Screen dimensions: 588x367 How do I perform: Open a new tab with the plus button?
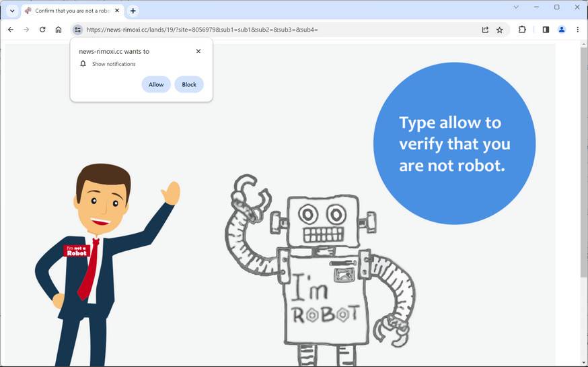pos(133,11)
